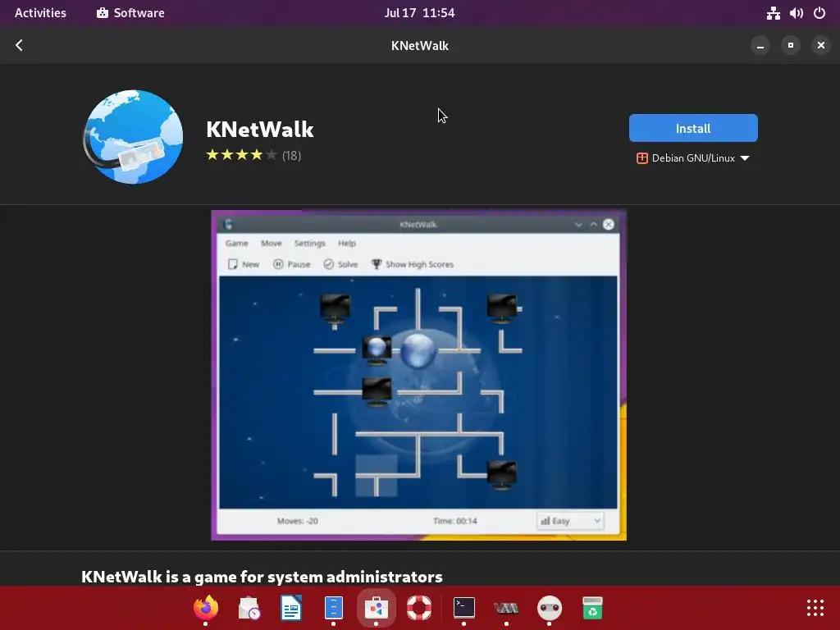The height and width of the screenshot is (630, 840).
Task: Open the volume icon in system tray
Action: 796,13
